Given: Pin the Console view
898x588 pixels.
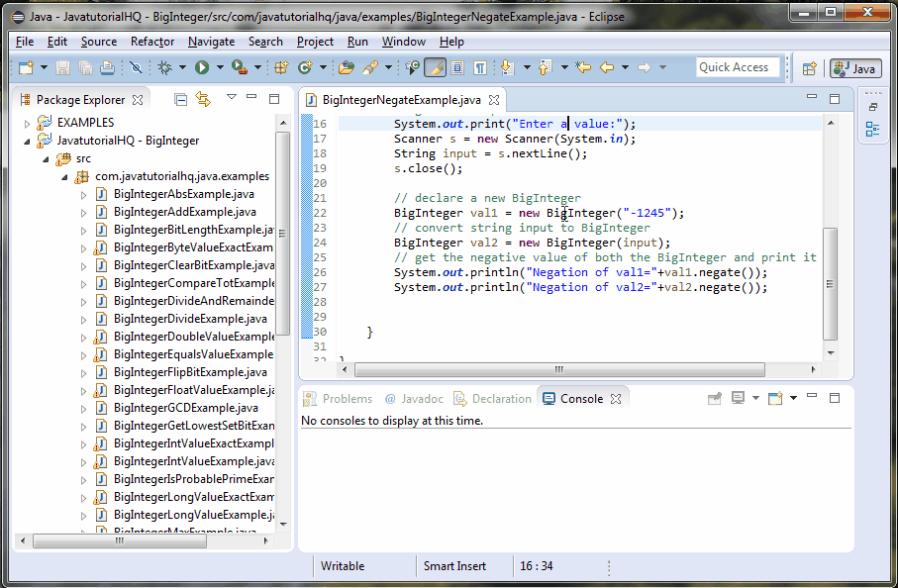Looking at the screenshot, I should click(715, 398).
